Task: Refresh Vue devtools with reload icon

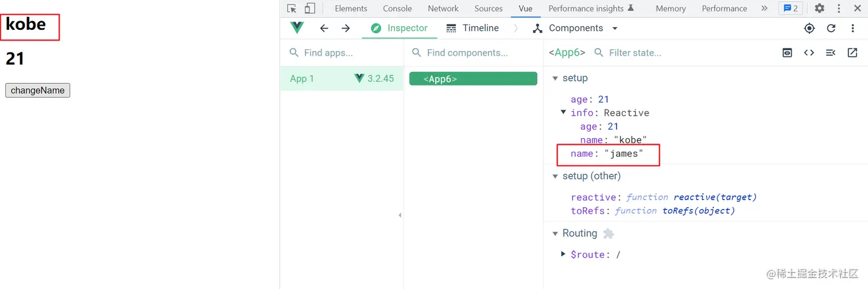Action: pos(831,28)
